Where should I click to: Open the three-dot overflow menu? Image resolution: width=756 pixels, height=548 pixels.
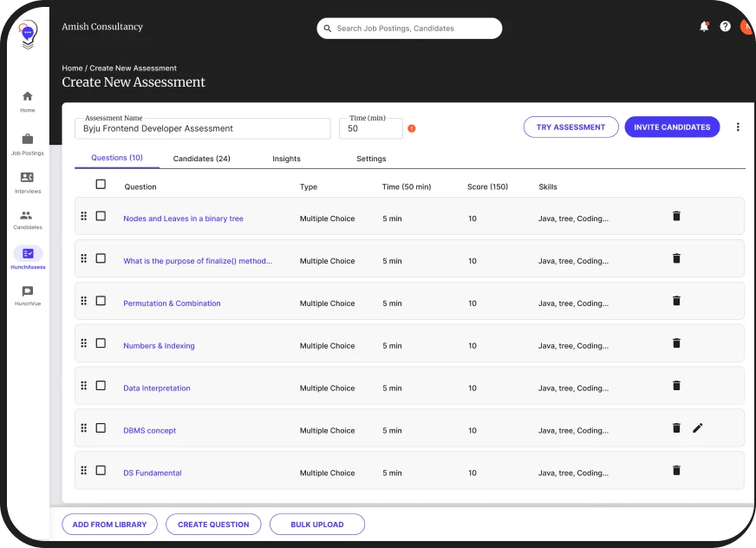pos(738,127)
